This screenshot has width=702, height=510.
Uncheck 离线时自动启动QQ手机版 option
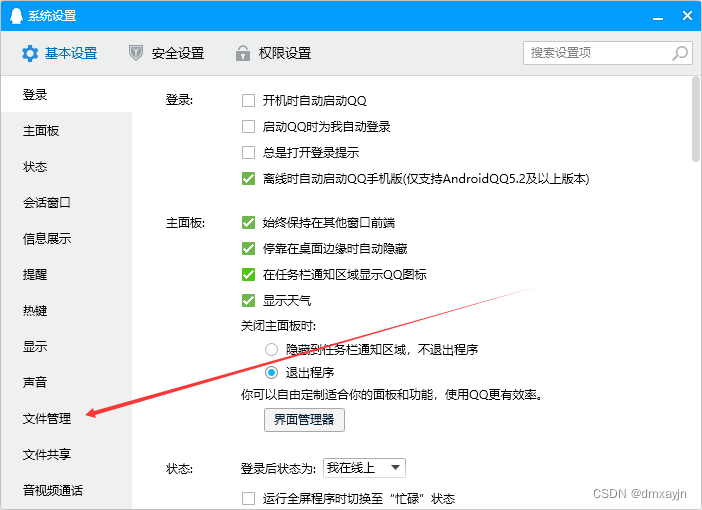pyautogui.click(x=248, y=179)
